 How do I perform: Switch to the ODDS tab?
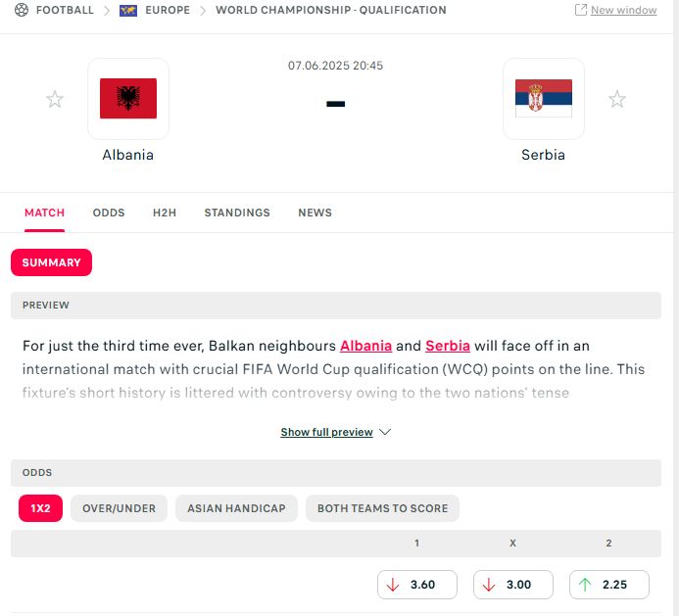pyautogui.click(x=109, y=213)
